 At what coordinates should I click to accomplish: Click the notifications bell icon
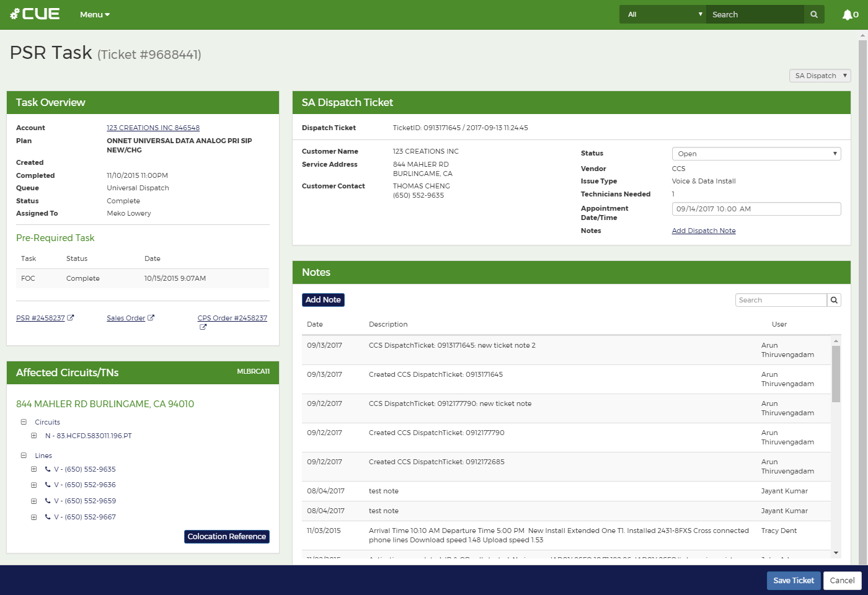(x=847, y=15)
